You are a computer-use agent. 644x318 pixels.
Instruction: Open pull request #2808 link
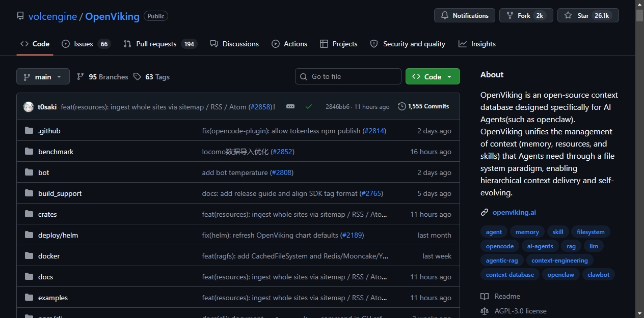[282, 172]
